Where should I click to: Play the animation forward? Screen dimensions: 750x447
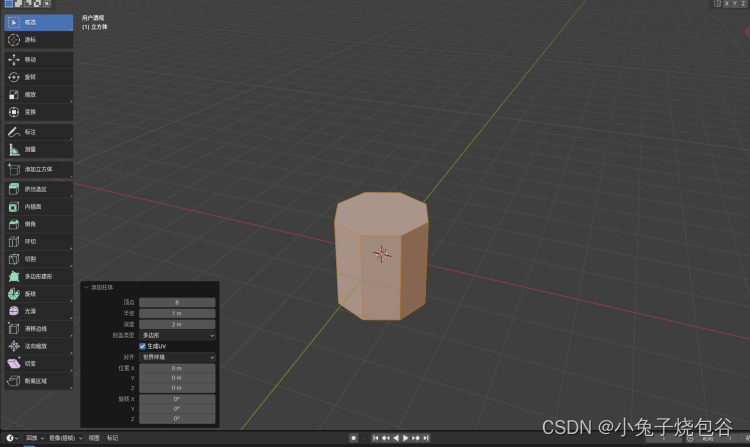[x=406, y=438]
